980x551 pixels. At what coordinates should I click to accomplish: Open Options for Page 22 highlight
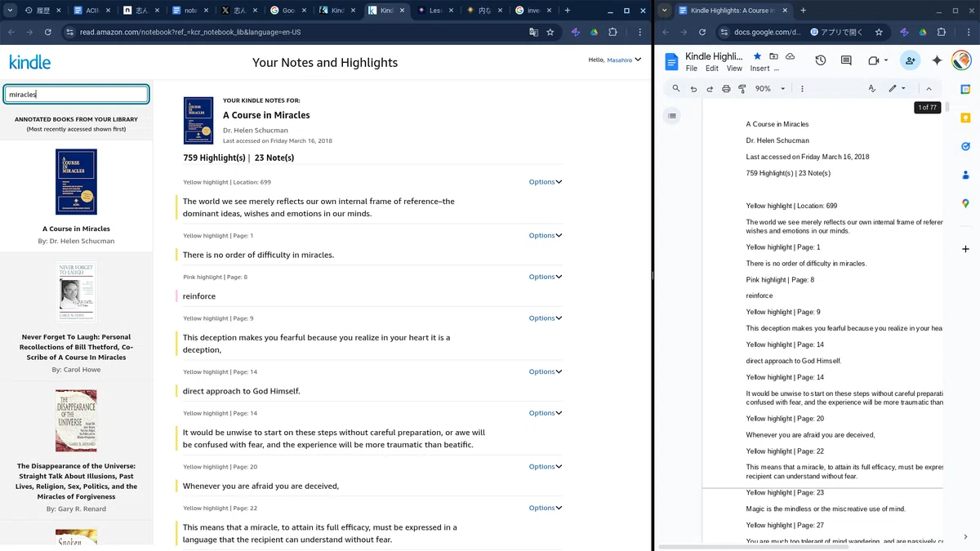(546, 508)
